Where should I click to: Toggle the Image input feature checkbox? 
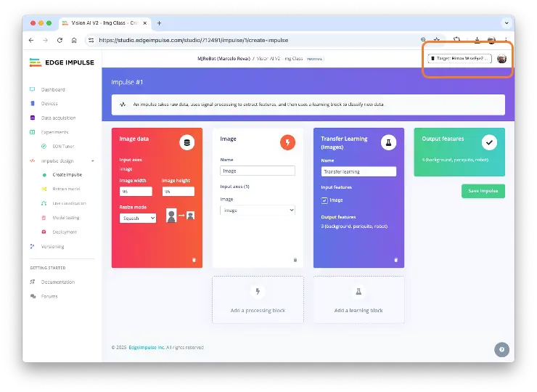pyautogui.click(x=324, y=200)
